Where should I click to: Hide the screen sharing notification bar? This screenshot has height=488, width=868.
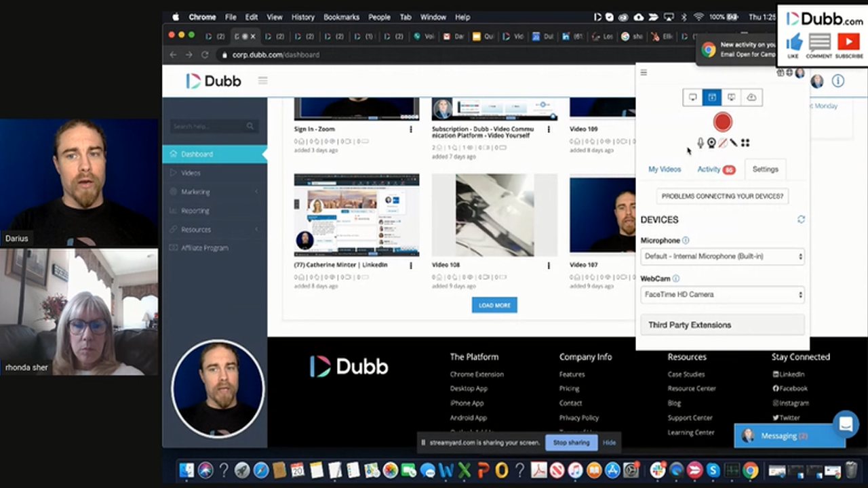[x=610, y=443]
